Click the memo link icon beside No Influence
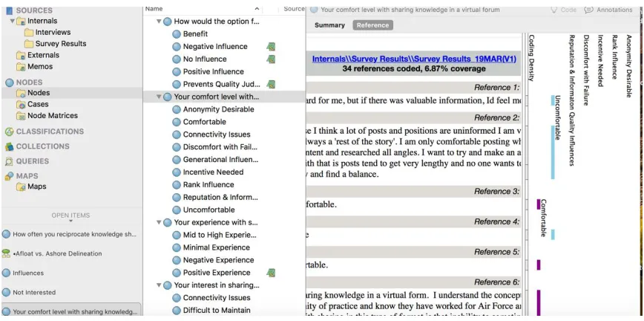This screenshot has height=321, width=644. pyautogui.click(x=271, y=59)
